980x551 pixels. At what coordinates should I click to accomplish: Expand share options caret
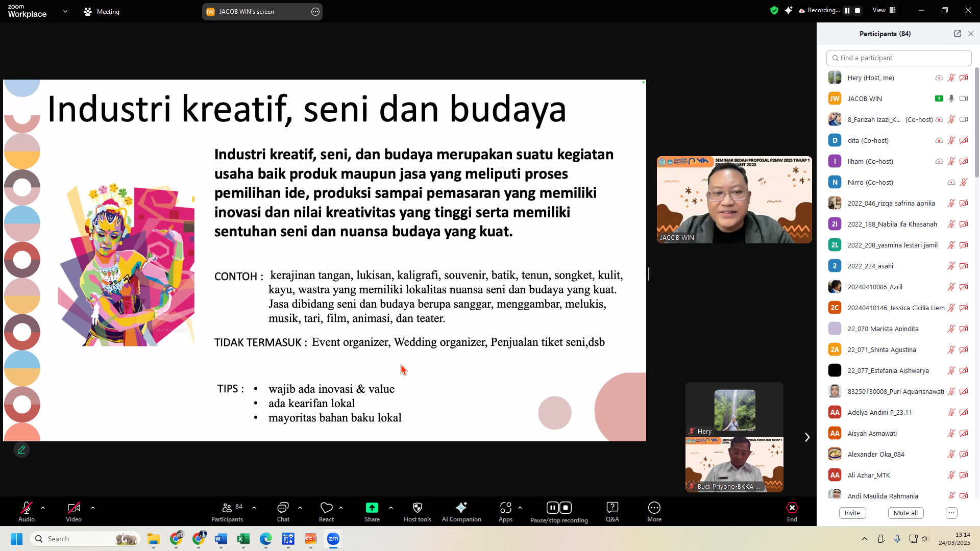pyautogui.click(x=391, y=508)
